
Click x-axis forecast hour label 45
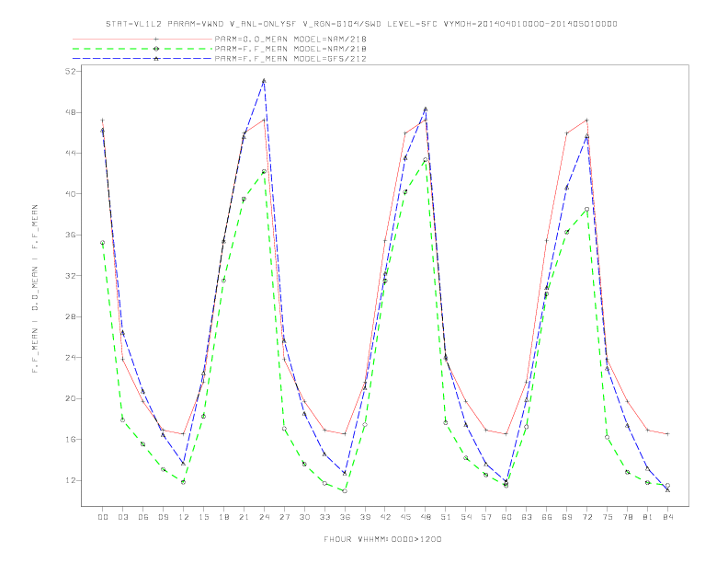coord(405,517)
